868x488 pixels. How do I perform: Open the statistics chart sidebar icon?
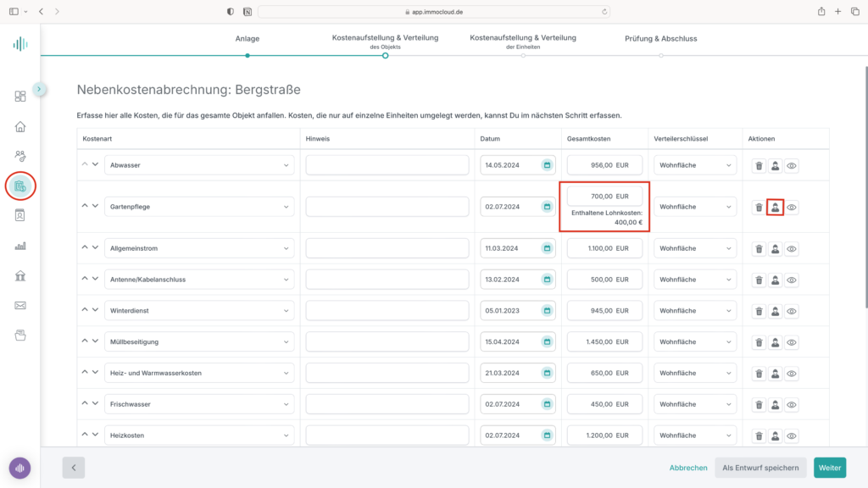[20, 246]
